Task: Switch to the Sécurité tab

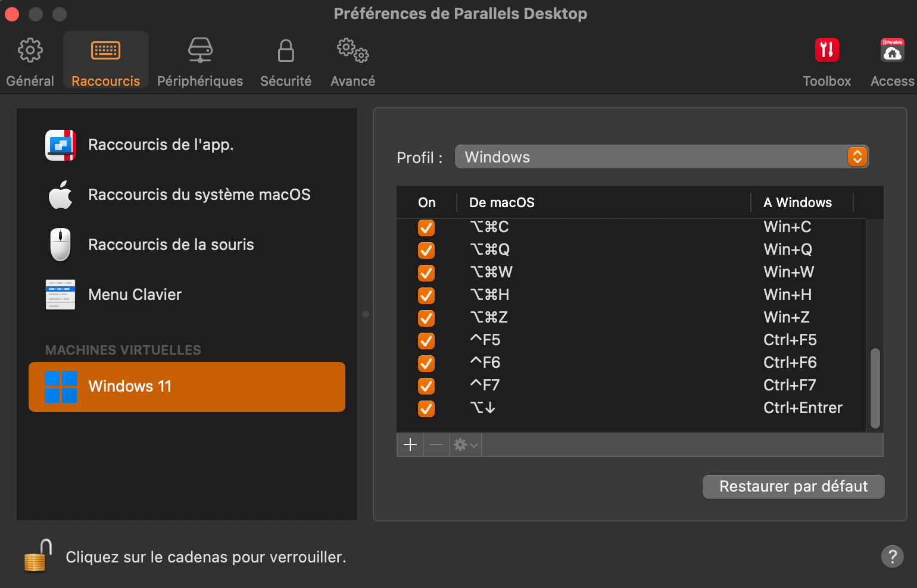Action: (286, 60)
